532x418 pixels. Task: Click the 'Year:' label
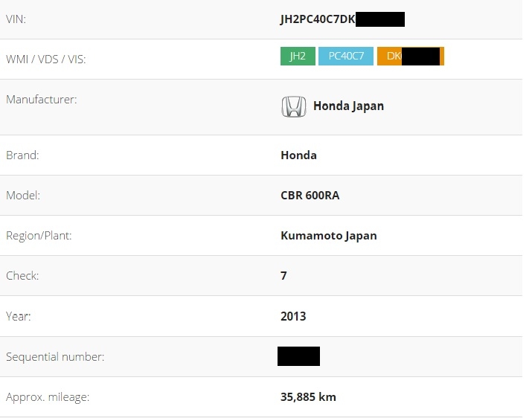(x=19, y=316)
